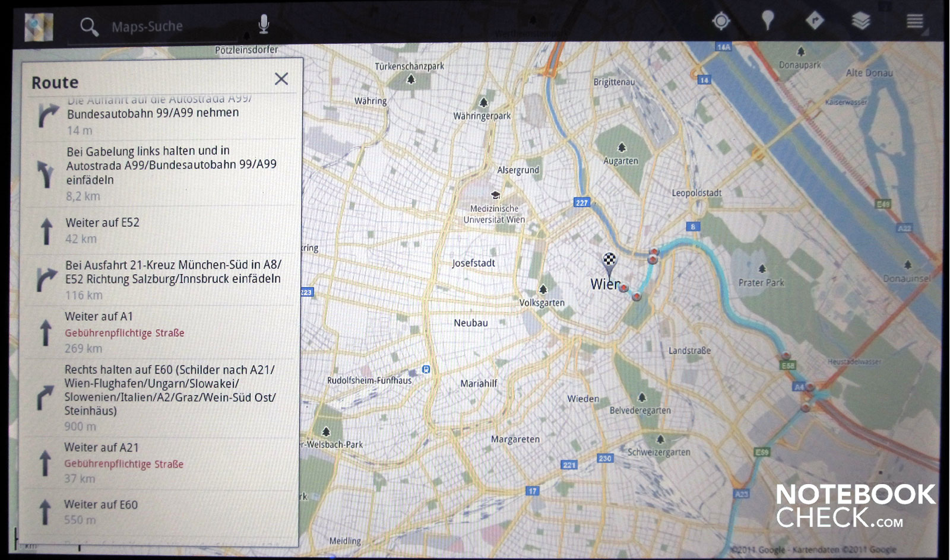
Task: Open the Places pin icon
Action: coord(768,21)
